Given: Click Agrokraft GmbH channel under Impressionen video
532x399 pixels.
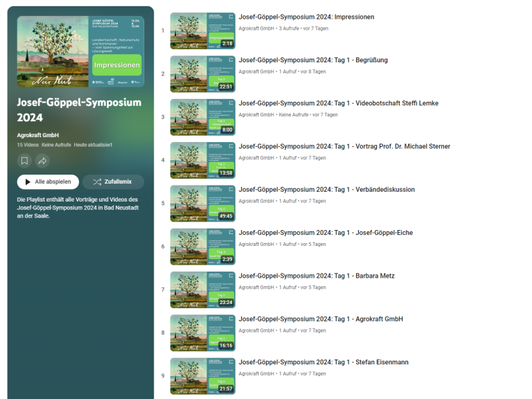Looking at the screenshot, I should (x=256, y=28).
